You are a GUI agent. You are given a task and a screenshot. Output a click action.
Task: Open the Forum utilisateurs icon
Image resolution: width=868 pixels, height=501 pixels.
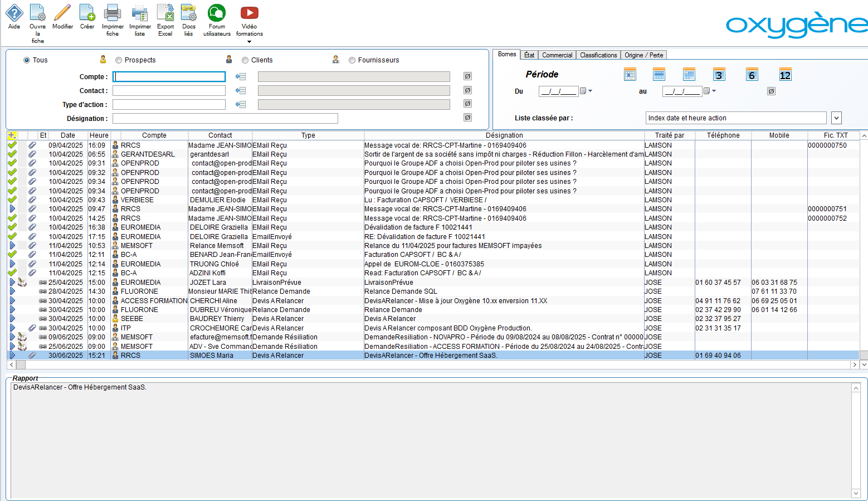coord(217,17)
